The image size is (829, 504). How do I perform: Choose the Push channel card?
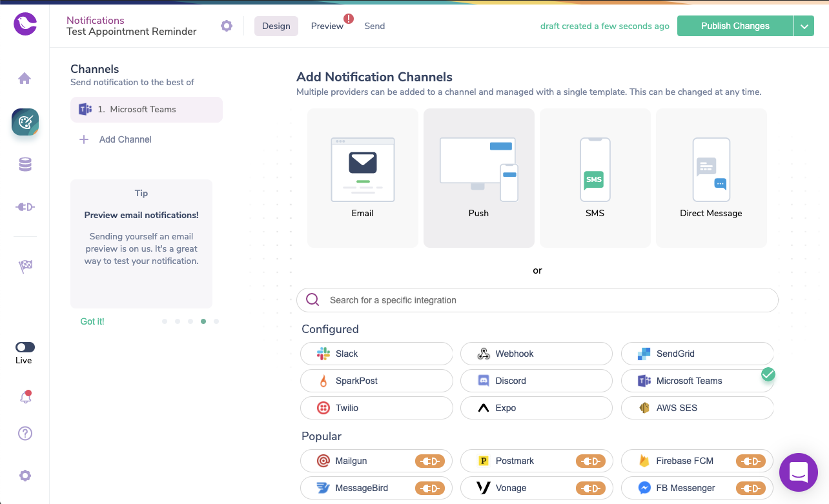[x=479, y=178]
